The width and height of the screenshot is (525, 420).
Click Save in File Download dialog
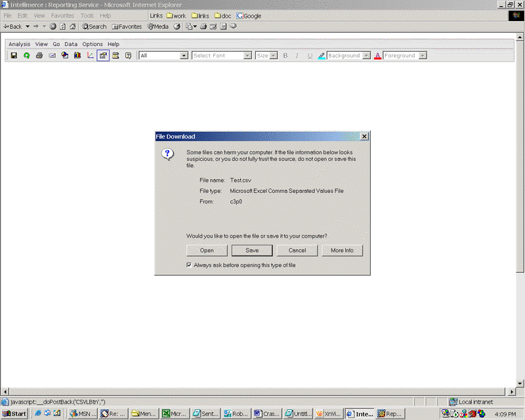tap(252, 250)
